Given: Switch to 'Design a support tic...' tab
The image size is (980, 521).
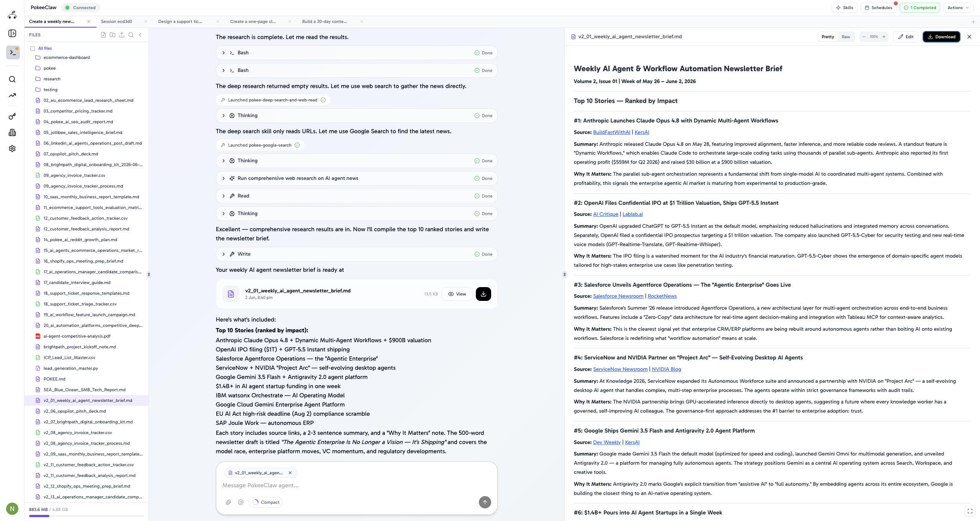Looking at the screenshot, I should 180,21.
